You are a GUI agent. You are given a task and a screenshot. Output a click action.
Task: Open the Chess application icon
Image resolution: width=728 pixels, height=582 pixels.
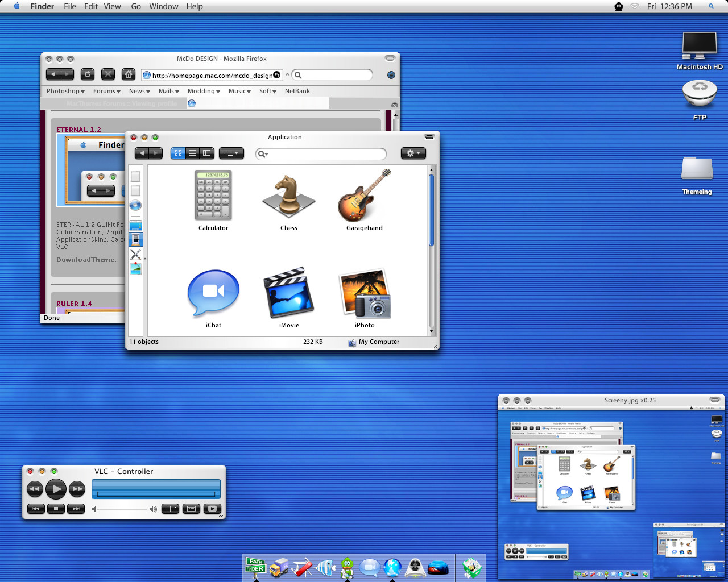click(289, 196)
